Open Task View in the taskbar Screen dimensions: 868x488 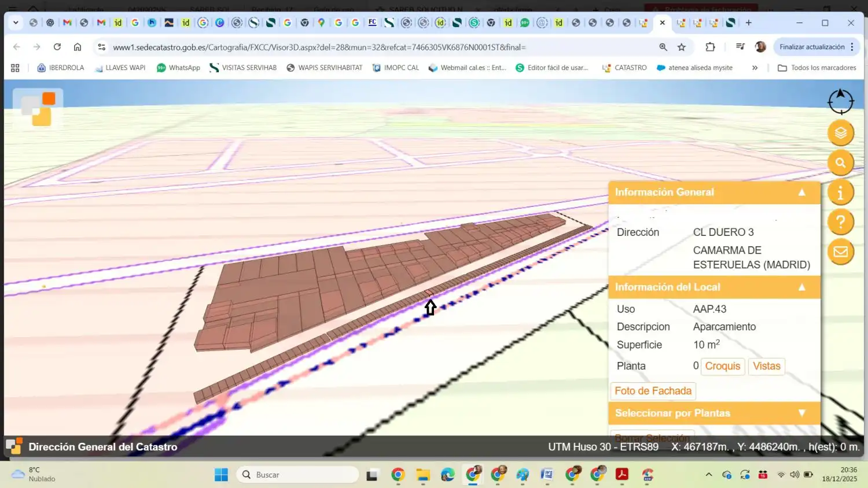coord(372,475)
